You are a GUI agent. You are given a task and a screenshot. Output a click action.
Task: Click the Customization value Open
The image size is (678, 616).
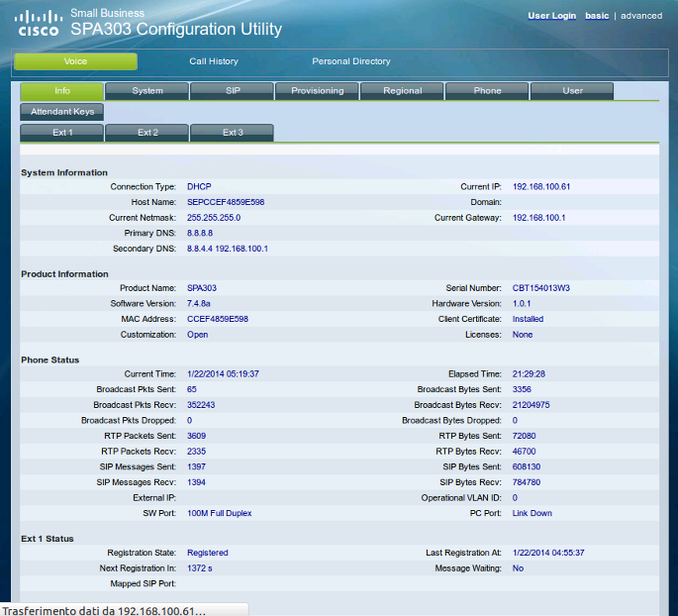(197, 335)
